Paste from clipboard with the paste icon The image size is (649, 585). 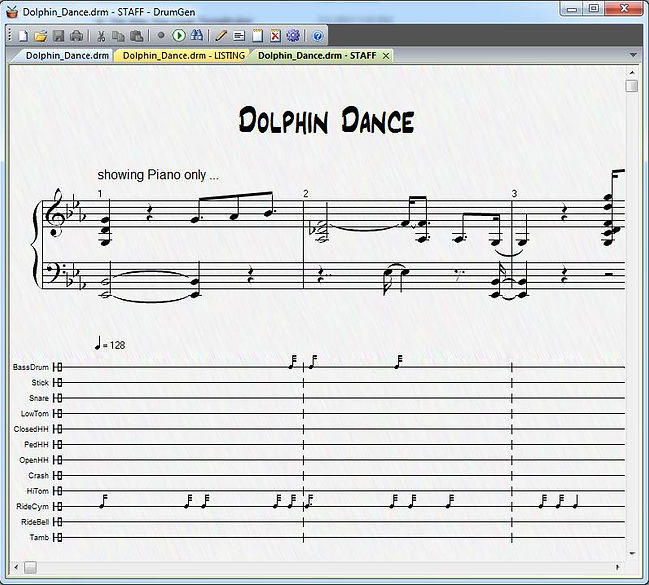(x=136, y=36)
